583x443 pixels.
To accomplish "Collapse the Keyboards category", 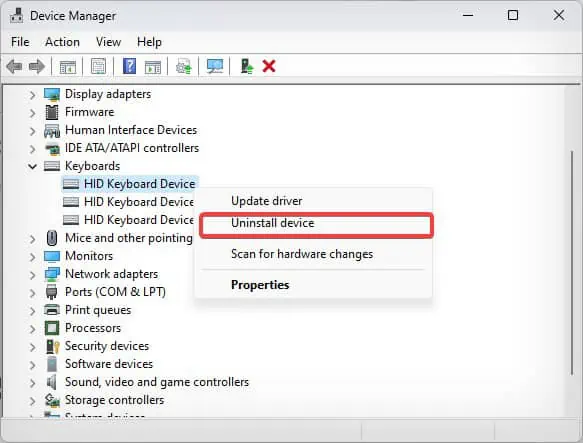I will [33, 166].
